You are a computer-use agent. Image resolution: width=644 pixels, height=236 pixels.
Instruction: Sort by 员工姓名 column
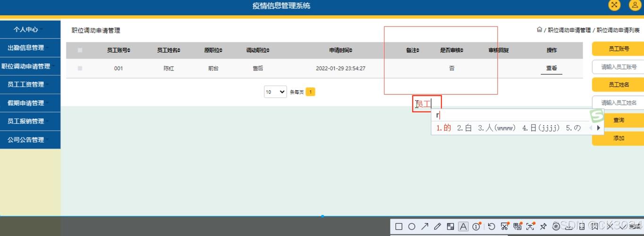[x=169, y=50]
